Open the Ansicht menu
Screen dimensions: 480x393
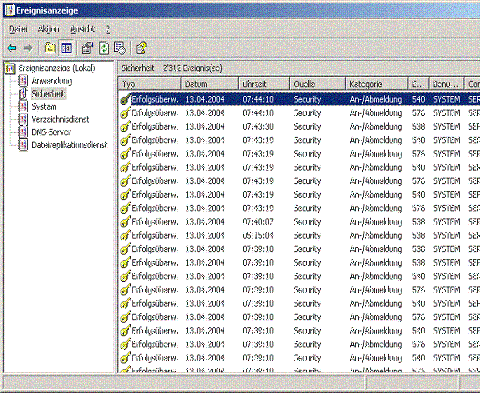click(83, 29)
